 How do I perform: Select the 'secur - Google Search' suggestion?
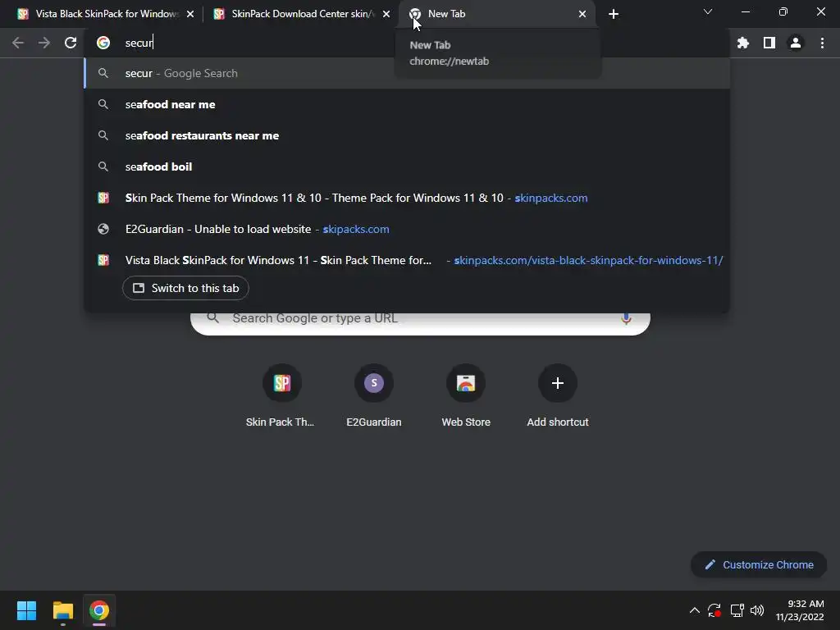pyautogui.click(x=407, y=73)
